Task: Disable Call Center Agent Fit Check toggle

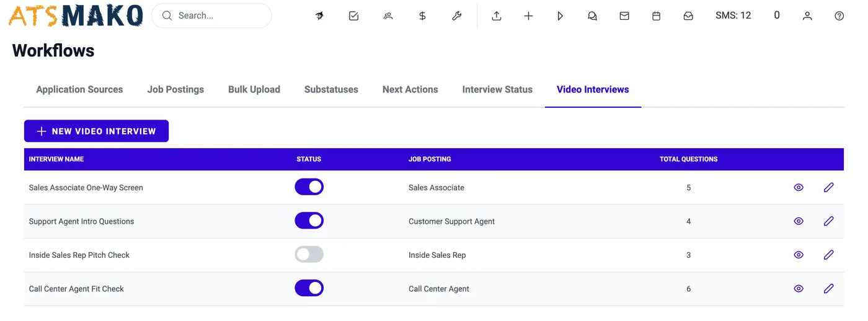Action: [309, 288]
